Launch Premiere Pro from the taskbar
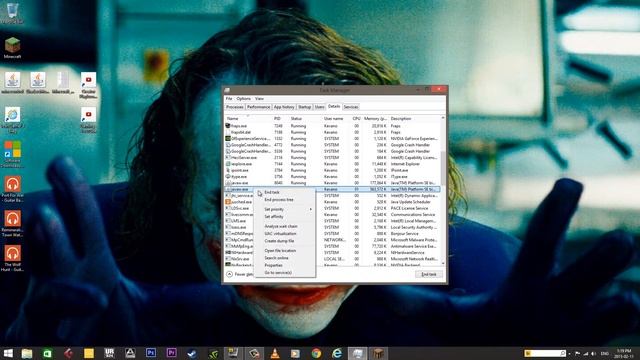The image size is (640, 360). [x=171, y=353]
